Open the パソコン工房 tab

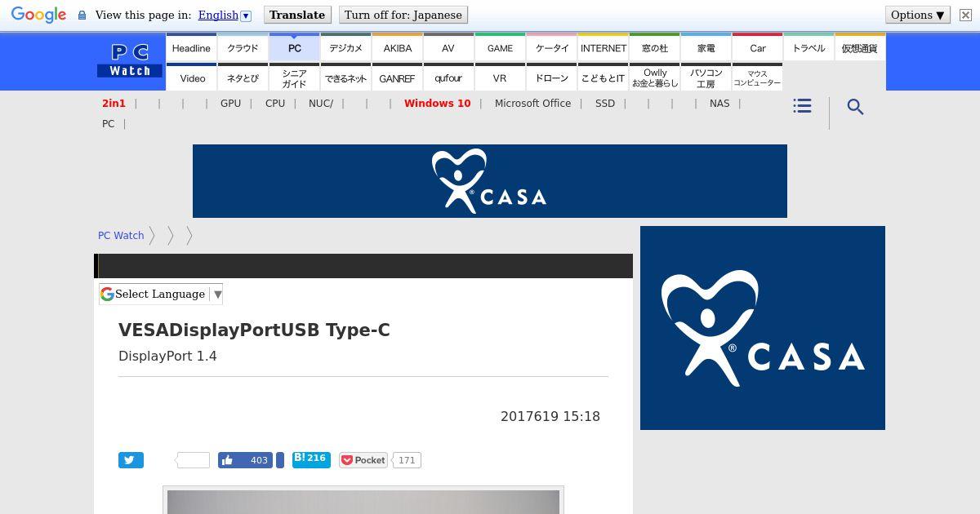[x=706, y=78]
